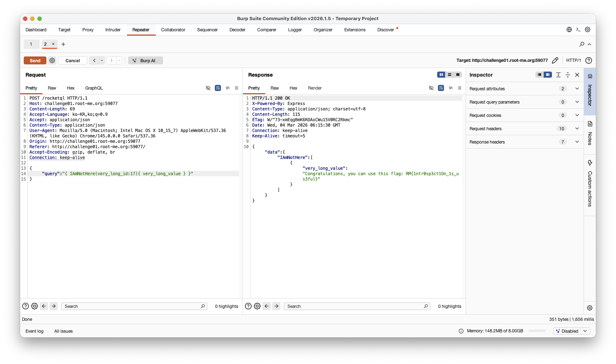Viewport: 616px width, 364px height.
Task: Click the memory usage bar
Action: (537, 331)
